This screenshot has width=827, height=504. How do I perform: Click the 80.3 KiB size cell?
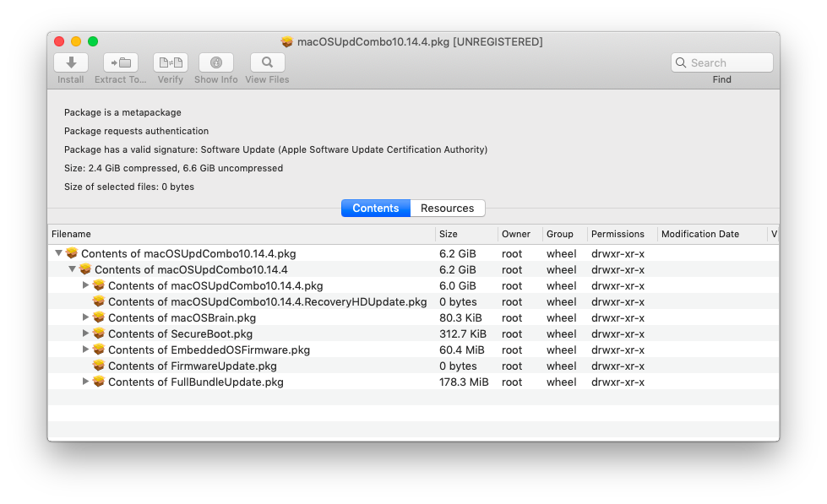(x=460, y=318)
